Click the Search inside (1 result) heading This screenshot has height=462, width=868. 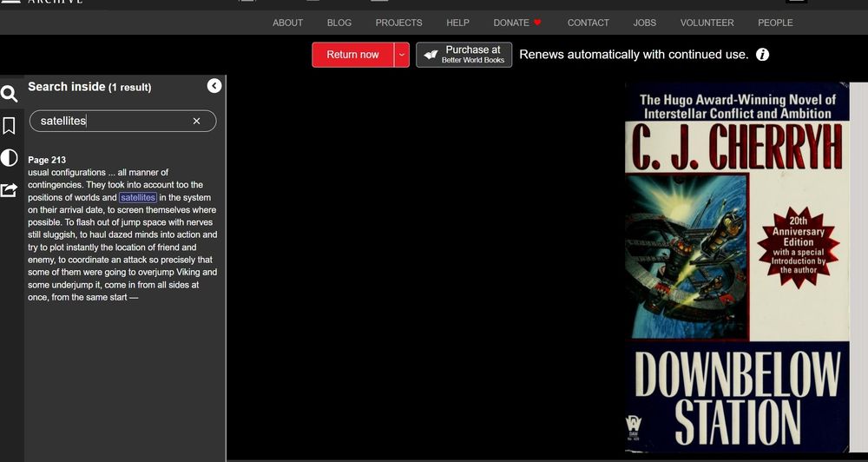click(89, 87)
